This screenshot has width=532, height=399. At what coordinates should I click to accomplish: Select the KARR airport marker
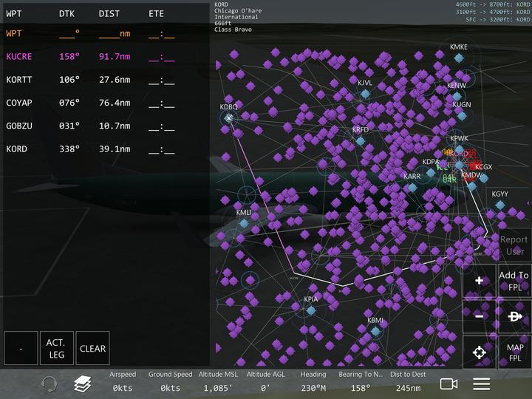pos(412,187)
